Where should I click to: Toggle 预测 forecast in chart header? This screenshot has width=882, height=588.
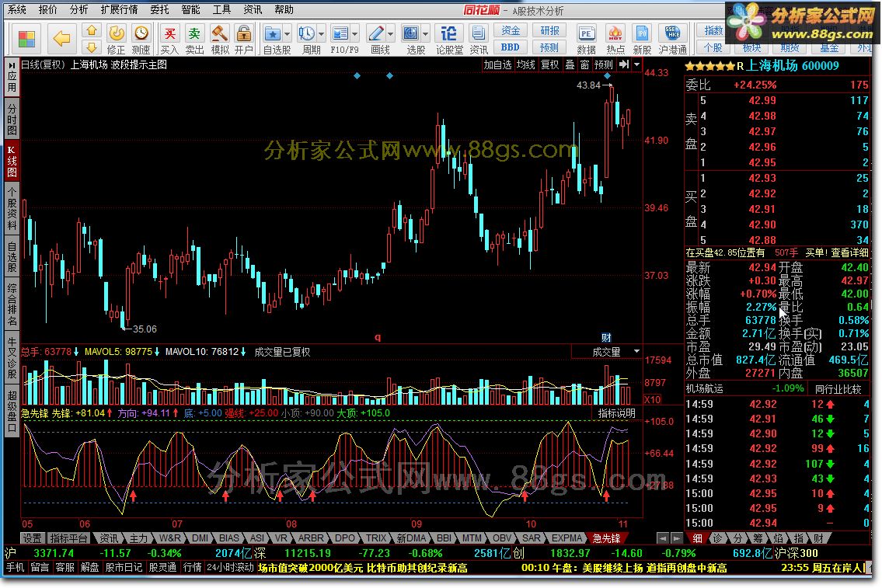pyautogui.click(x=604, y=64)
